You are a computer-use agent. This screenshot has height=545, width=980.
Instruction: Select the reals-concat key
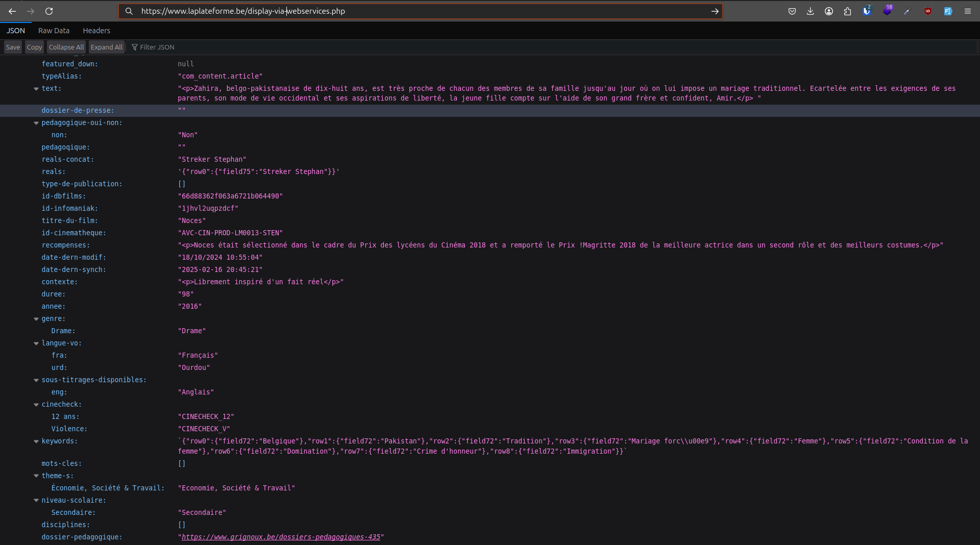67,159
